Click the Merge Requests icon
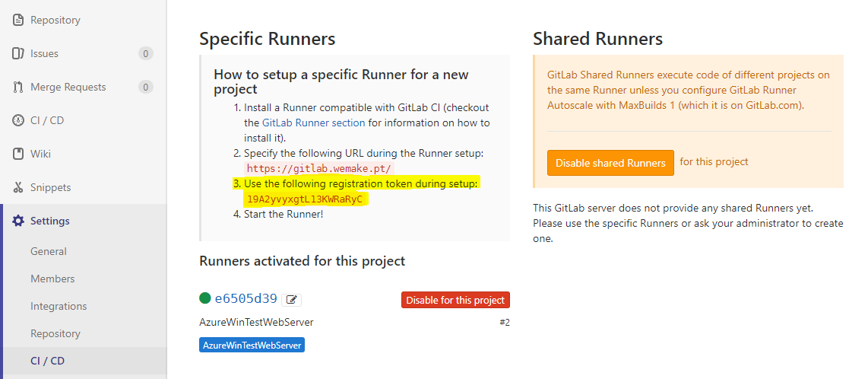 tap(18, 88)
